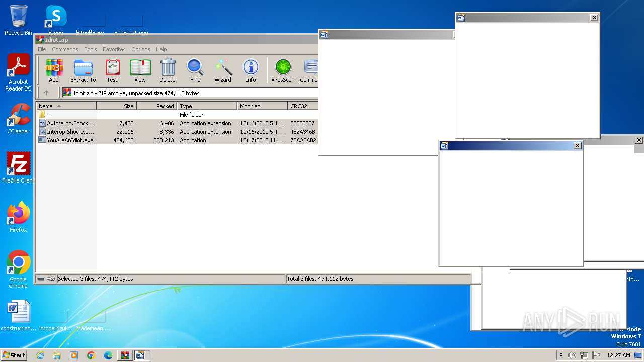Select the parent folder '..' row
This screenshot has width=644, height=362.
(x=177, y=115)
